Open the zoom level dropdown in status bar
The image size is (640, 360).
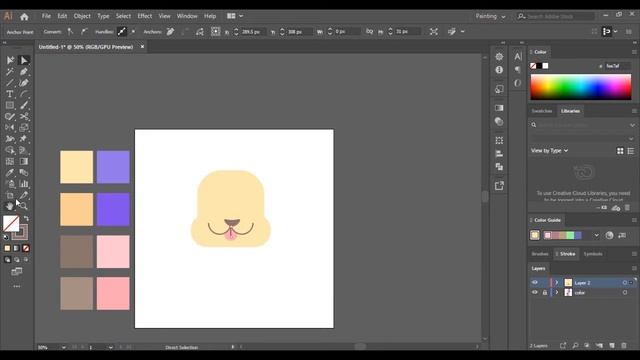(x=64, y=347)
